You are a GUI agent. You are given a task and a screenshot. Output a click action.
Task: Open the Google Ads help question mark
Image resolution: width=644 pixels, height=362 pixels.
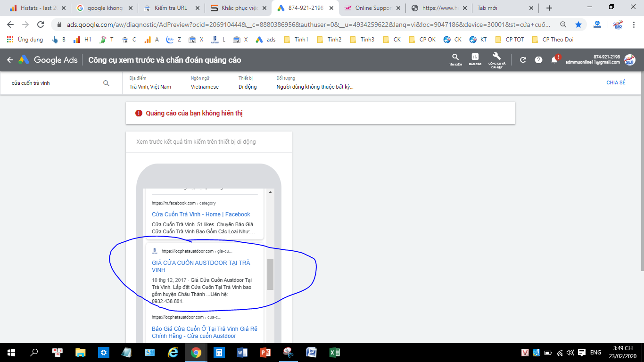(539, 60)
